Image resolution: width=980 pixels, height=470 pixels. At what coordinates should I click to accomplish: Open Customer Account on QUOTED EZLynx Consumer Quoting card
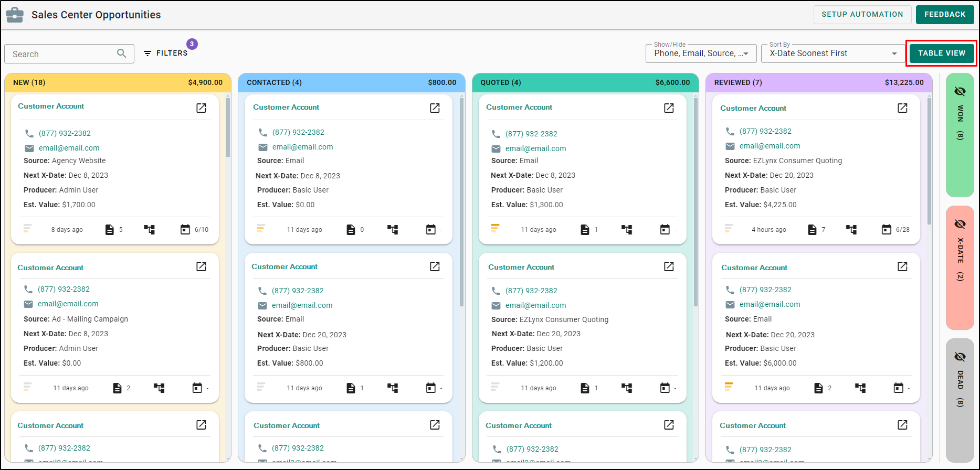521,267
